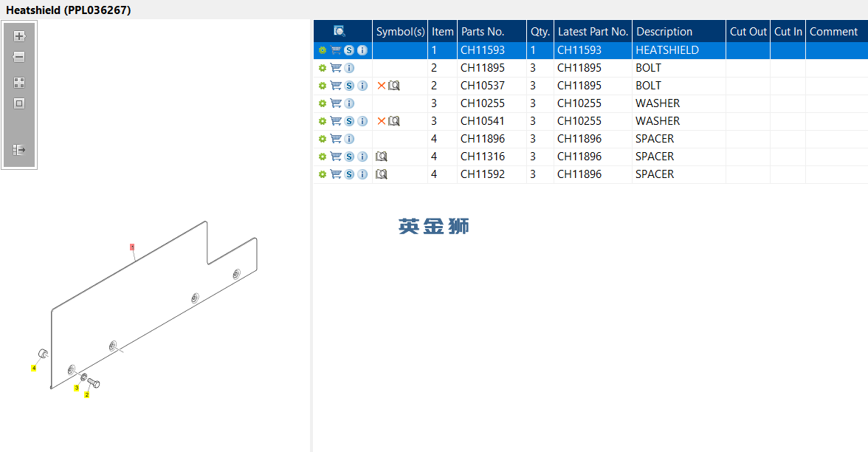The width and height of the screenshot is (868, 452).
Task: Click the list arrow export icon
Action: [19, 149]
